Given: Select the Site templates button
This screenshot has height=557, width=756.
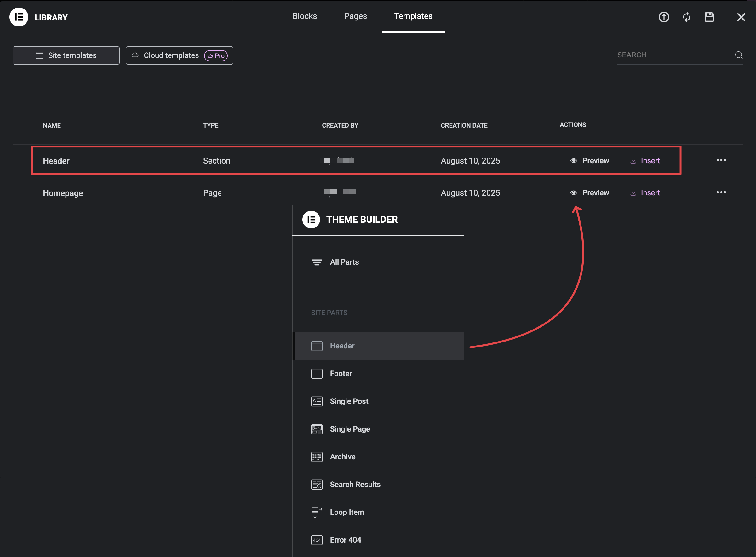Looking at the screenshot, I should coord(66,55).
